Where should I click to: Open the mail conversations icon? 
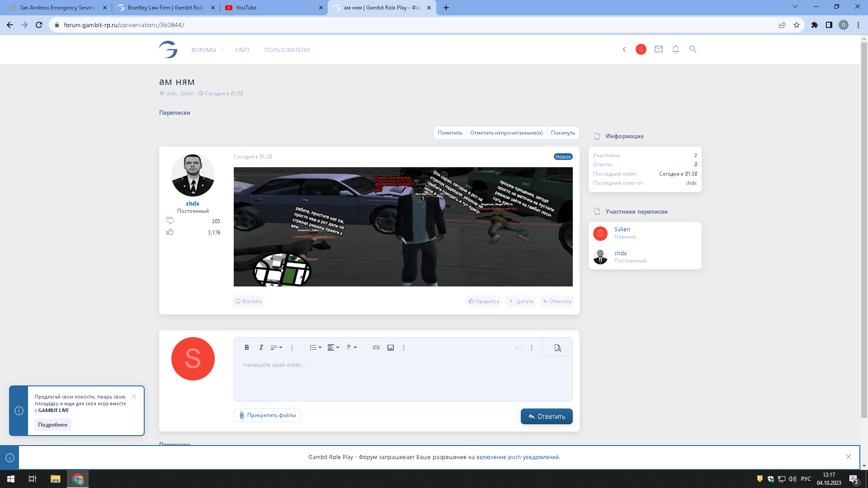click(x=658, y=49)
